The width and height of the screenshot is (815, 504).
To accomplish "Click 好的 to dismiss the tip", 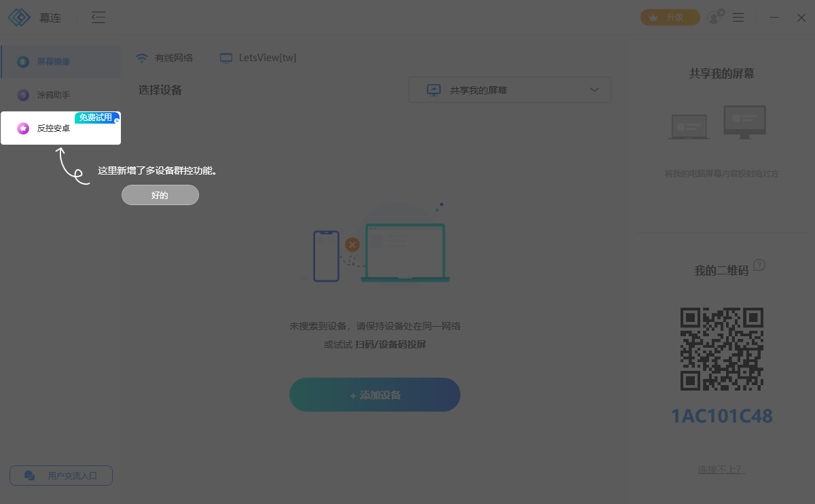I will pos(160,195).
